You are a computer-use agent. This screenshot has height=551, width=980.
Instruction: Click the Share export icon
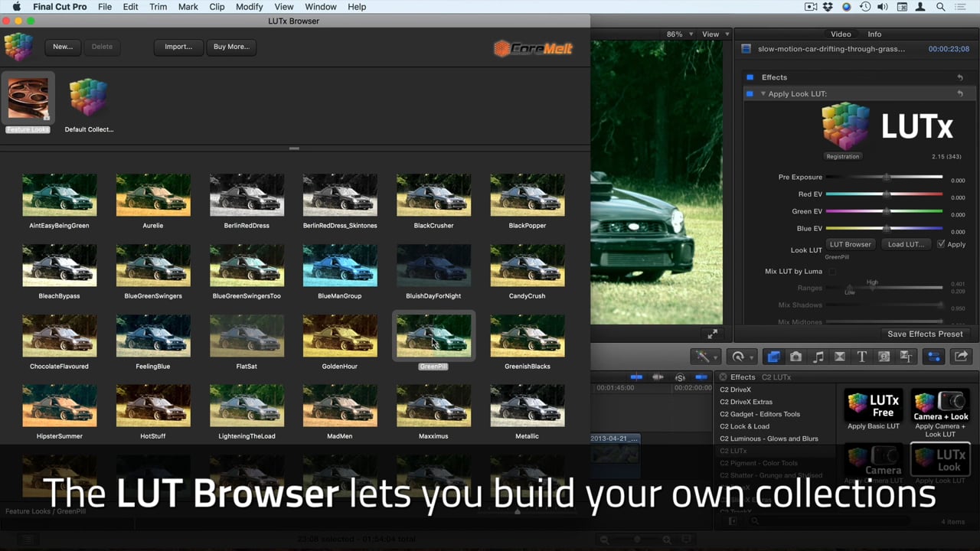pos(961,357)
